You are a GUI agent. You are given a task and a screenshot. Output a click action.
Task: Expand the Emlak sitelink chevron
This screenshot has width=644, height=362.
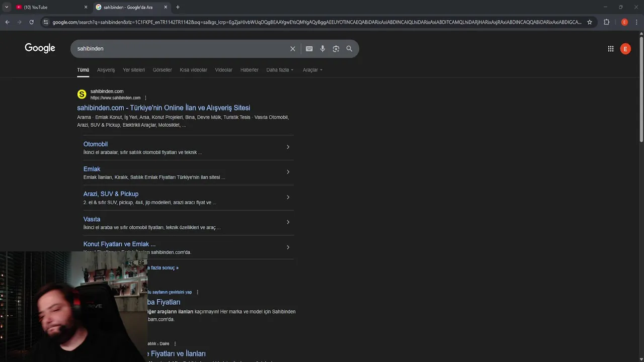tap(288, 172)
